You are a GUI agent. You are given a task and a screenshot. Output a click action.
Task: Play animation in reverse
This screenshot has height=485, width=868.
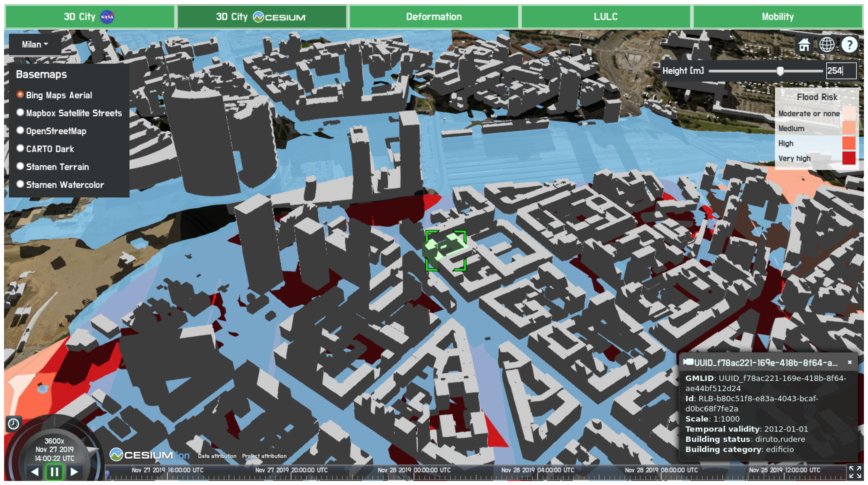click(35, 472)
